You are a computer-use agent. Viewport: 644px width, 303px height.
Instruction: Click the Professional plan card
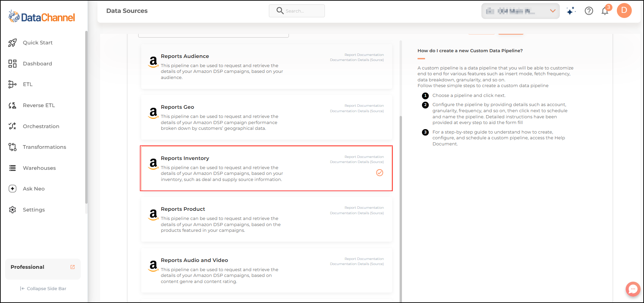coord(43,269)
